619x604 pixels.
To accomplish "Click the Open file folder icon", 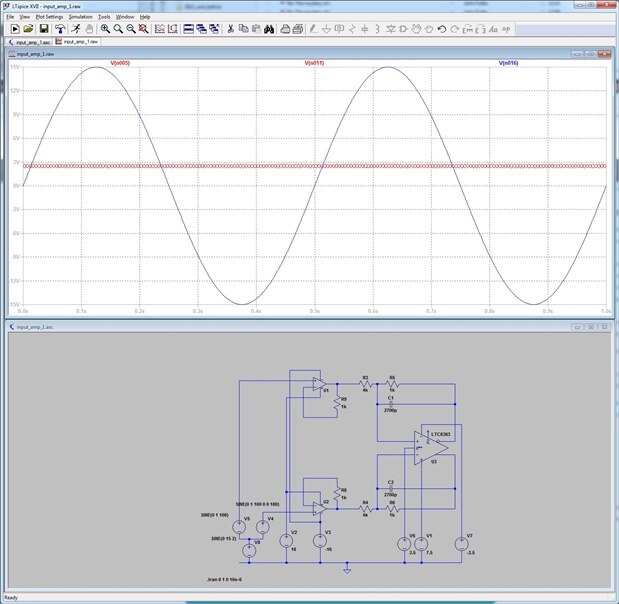I will coord(28,29).
